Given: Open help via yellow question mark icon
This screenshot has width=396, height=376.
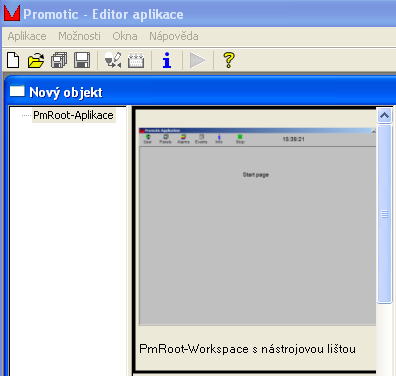Looking at the screenshot, I should [229, 60].
